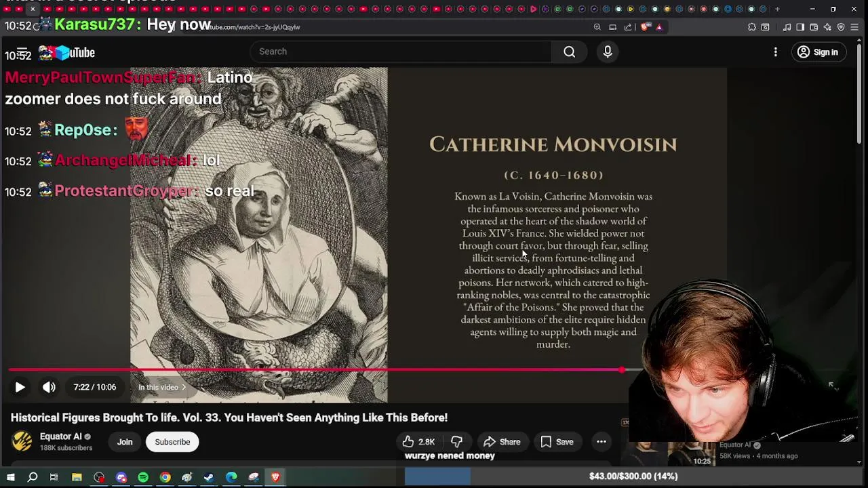Open YouTube search icon button

pyautogui.click(x=570, y=52)
